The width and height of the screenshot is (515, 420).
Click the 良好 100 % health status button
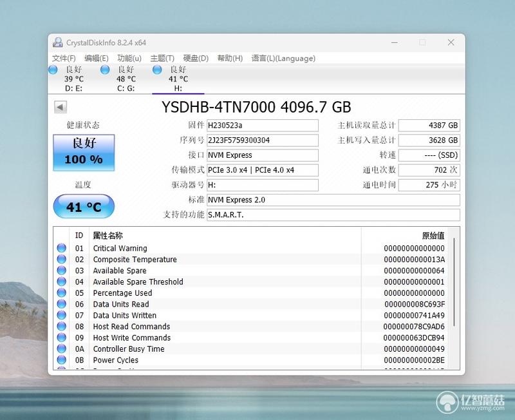pos(84,153)
